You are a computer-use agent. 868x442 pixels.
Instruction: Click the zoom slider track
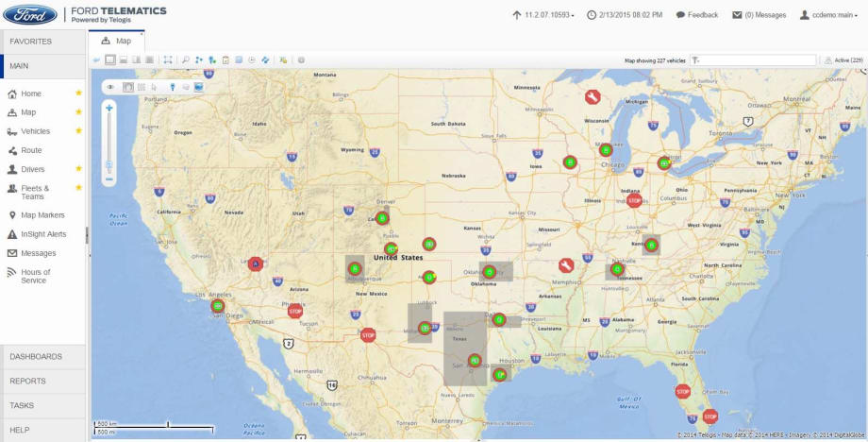109,144
